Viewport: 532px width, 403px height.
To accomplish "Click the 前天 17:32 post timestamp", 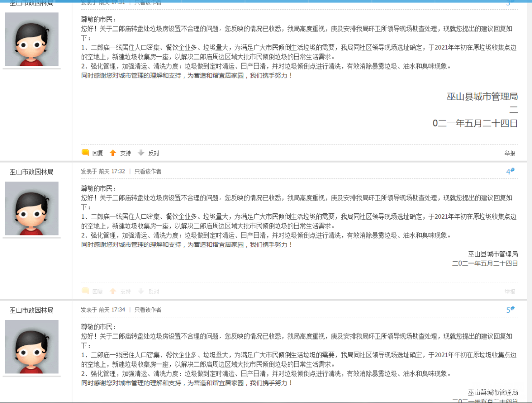I will coord(112,171).
